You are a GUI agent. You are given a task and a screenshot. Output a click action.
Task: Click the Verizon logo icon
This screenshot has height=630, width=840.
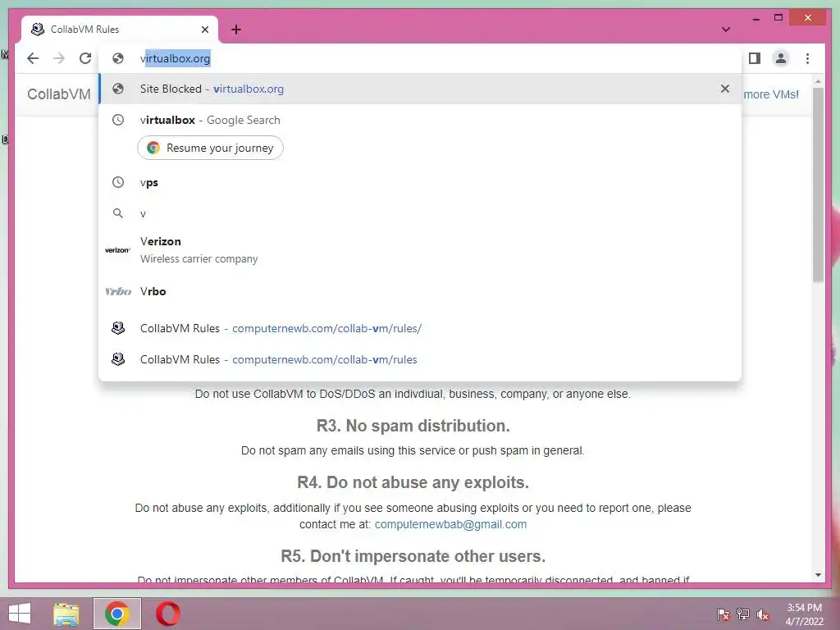(x=118, y=250)
